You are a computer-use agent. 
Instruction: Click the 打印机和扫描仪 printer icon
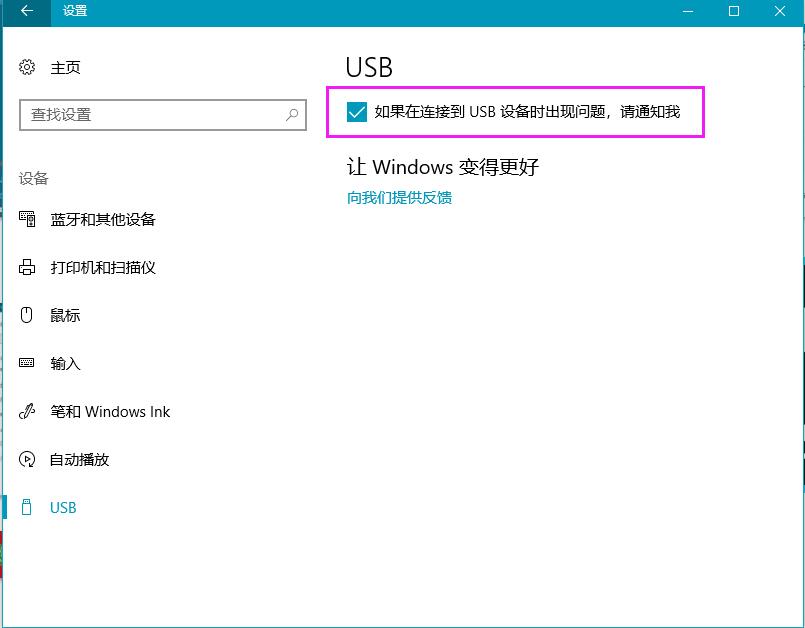26,267
